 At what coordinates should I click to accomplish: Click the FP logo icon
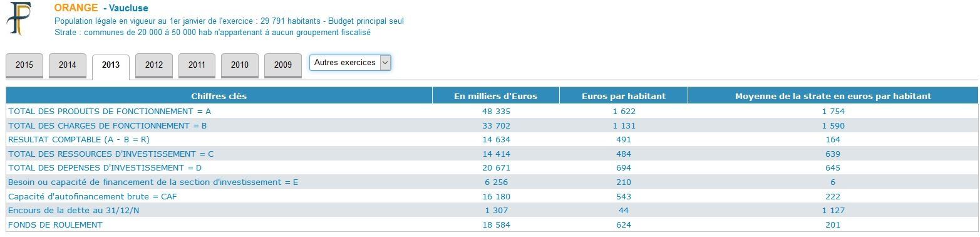pos(19,19)
